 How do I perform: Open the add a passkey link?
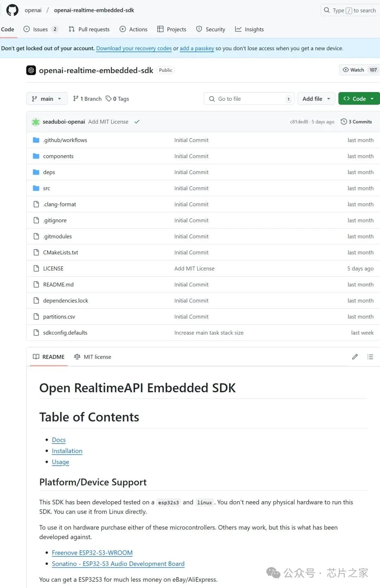(197, 49)
